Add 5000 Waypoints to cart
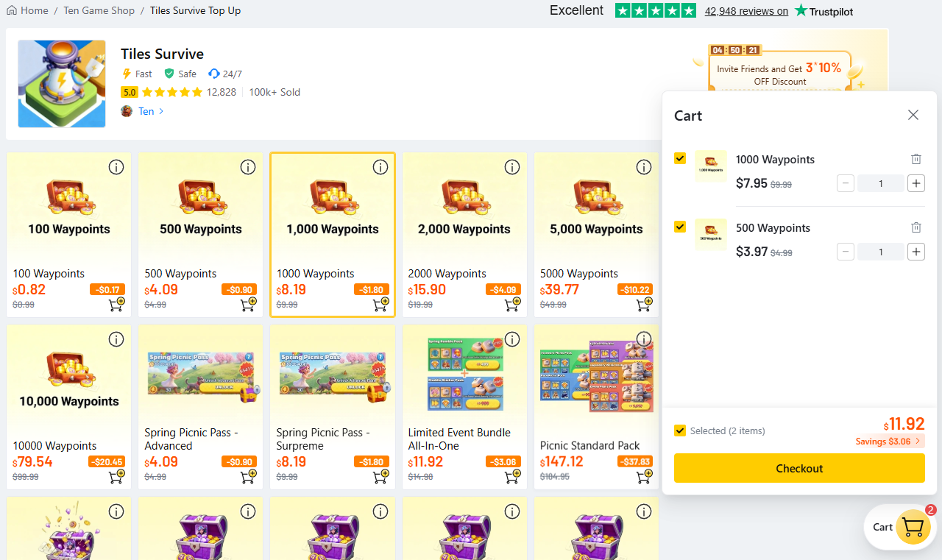942x560 pixels. coord(644,304)
